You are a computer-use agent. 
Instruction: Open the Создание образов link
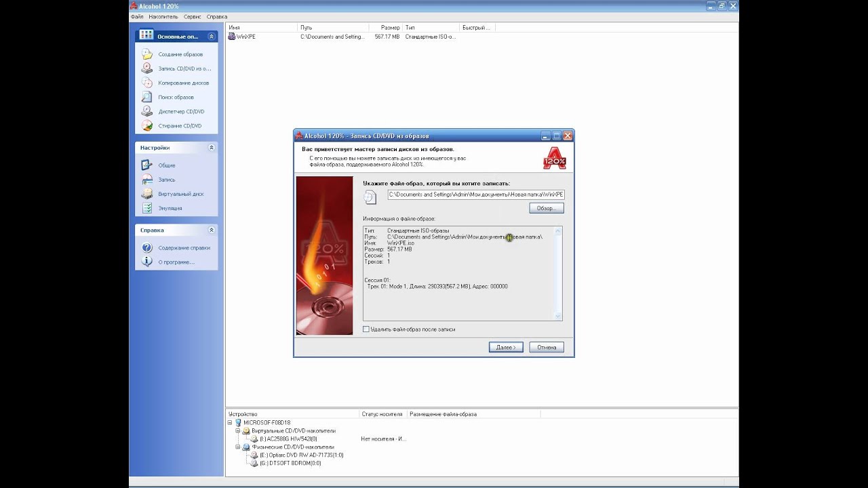point(180,54)
